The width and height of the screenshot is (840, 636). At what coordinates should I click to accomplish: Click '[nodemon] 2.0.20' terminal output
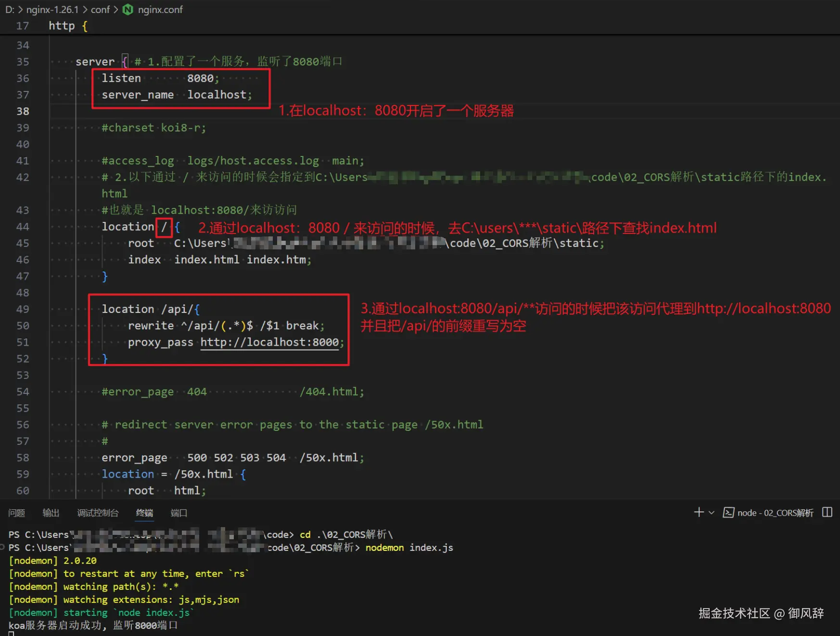(x=52, y=560)
